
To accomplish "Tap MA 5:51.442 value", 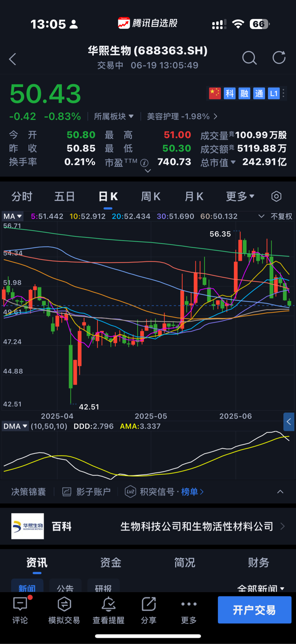I will point(47,216).
